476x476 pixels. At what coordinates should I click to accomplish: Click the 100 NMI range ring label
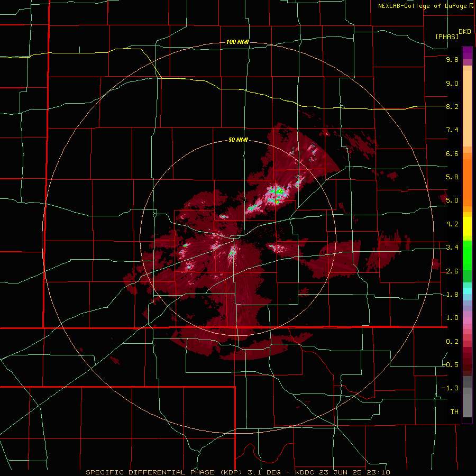(237, 42)
